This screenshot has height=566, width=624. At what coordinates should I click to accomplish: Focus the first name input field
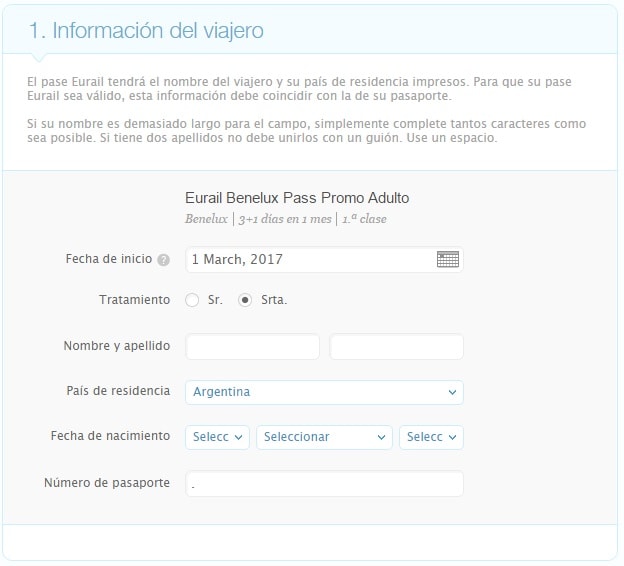coord(252,347)
